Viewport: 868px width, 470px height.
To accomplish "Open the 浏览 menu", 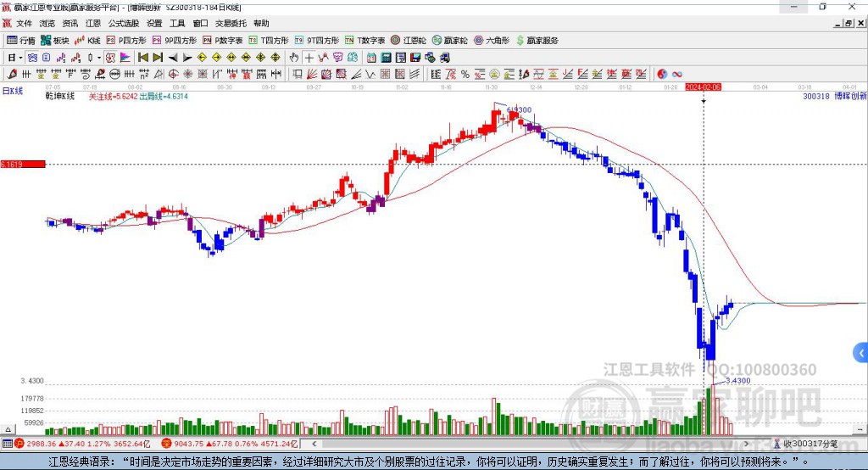I will click(47, 23).
